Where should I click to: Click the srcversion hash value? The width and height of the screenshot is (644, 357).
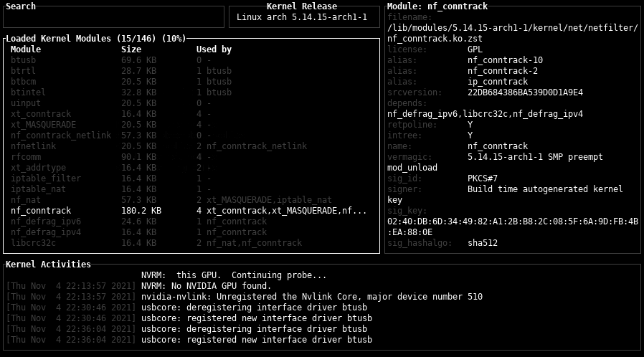(525, 92)
